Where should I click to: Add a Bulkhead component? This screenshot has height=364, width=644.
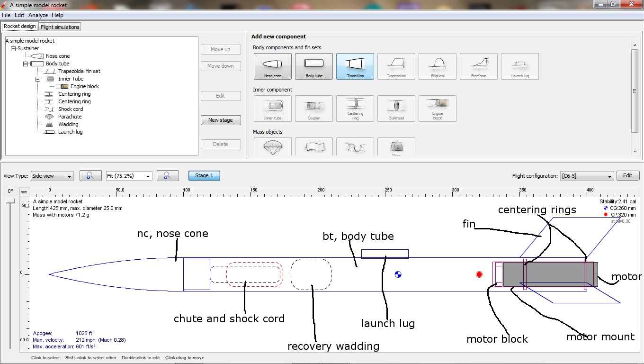point(396,109)
